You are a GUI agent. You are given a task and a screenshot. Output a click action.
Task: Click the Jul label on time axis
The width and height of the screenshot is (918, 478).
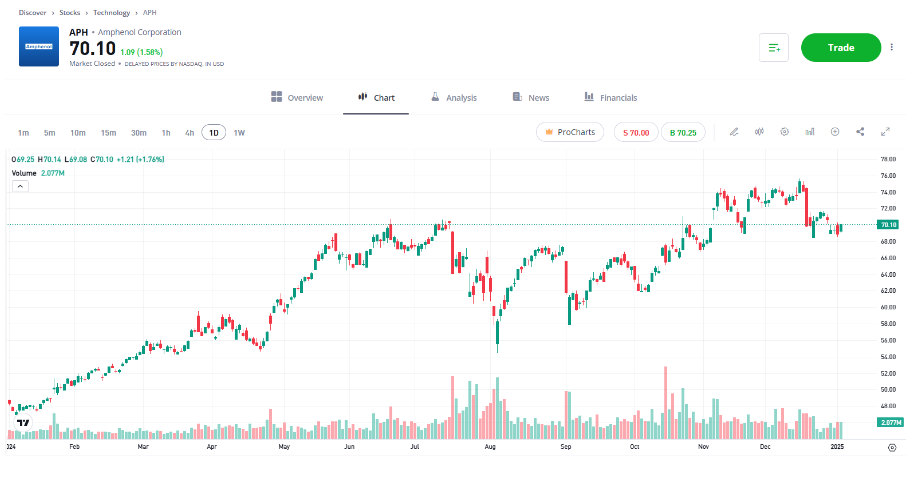(x=415, y=446)
